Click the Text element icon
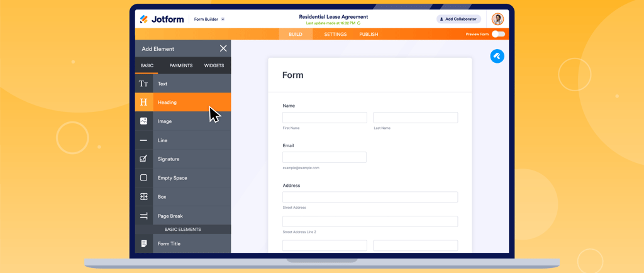644x273 pixels. coord(144,84)
